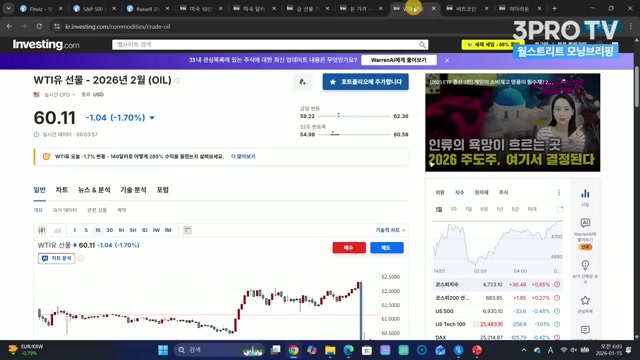Open the chart layout icon beside 1M

coord(187,230)
